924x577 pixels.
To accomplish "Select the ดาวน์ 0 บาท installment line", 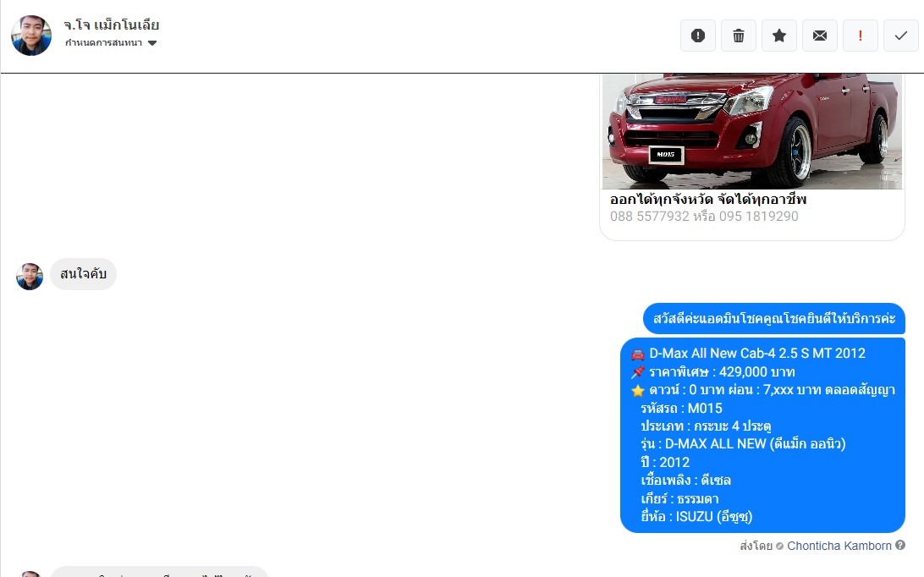I will click(763, 390).
